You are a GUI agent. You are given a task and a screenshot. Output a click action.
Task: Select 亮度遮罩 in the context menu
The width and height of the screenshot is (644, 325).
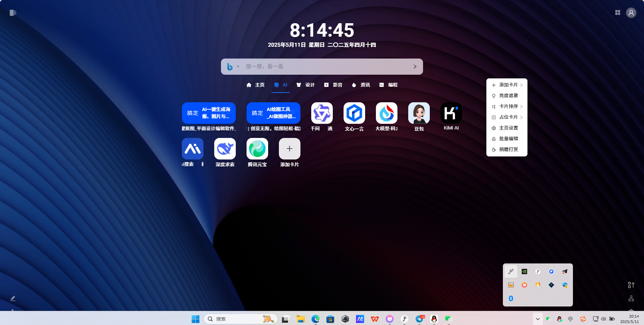click(507, 96)
